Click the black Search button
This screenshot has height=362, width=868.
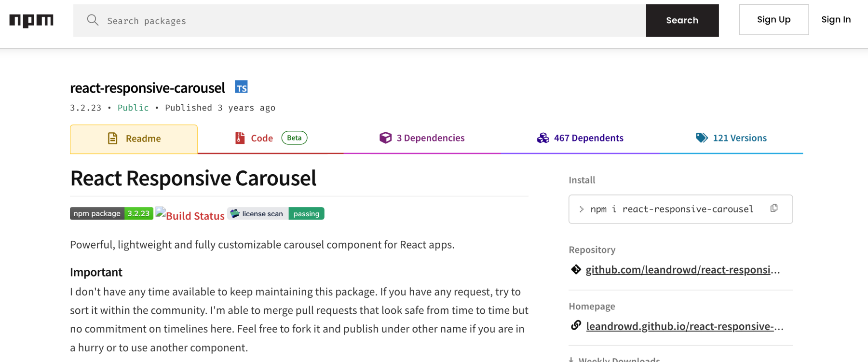pyautogui.click(x=682, y=21)
